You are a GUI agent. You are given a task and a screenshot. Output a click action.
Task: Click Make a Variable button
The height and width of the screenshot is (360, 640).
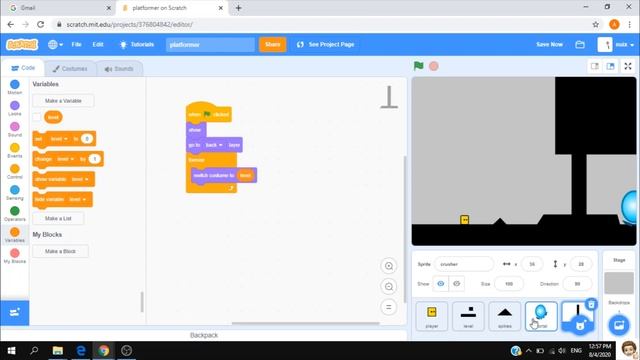[63, 100]
